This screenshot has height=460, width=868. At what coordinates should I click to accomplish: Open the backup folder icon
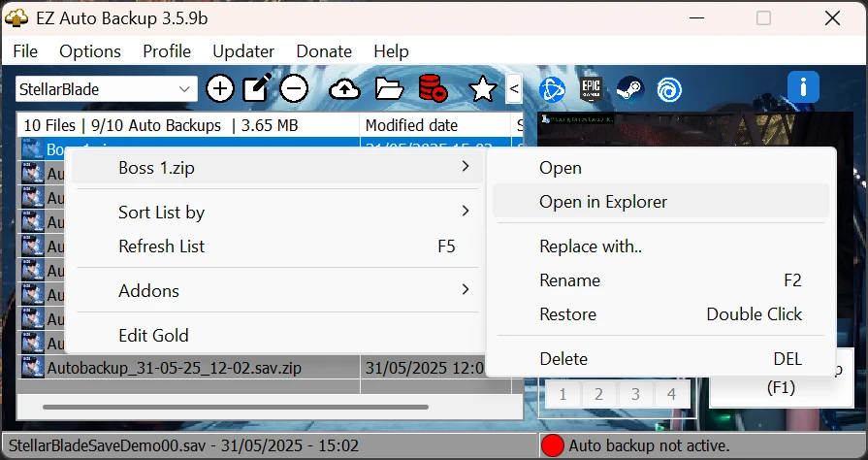click(x=389, y=88)
